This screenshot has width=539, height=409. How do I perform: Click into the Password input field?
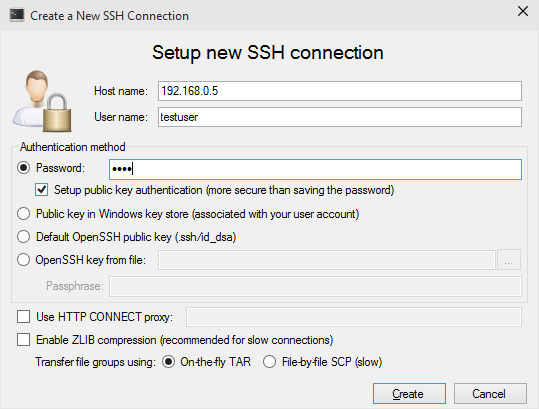click(x=315, y=169)
